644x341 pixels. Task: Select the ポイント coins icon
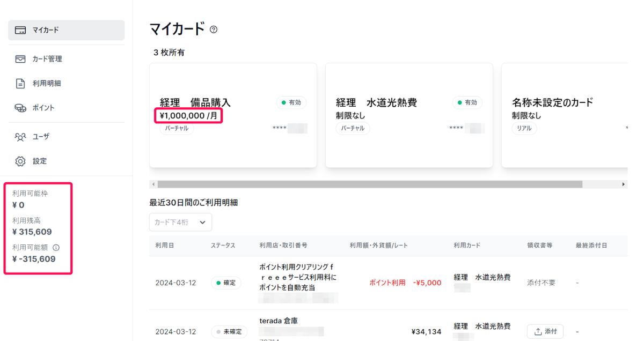coord(20,108)
